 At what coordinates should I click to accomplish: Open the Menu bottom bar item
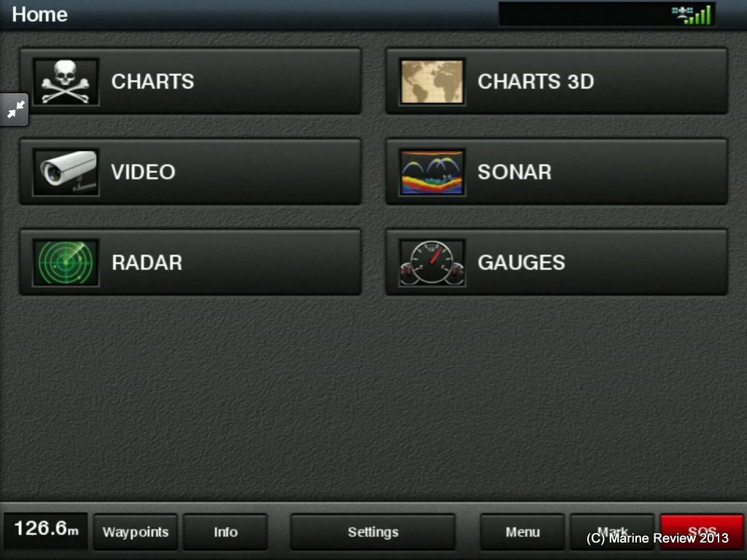tap(522, 532)
